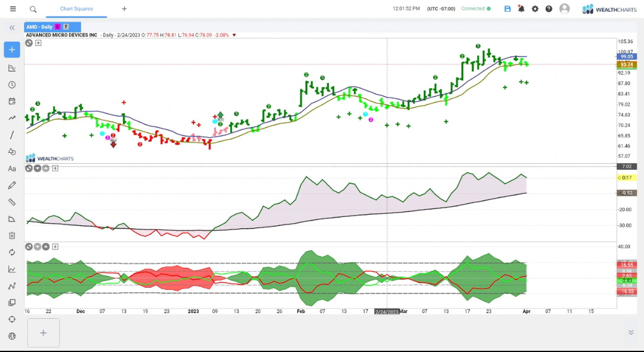
Task: Move the middle indicator pane down
Action: point(37,168)
